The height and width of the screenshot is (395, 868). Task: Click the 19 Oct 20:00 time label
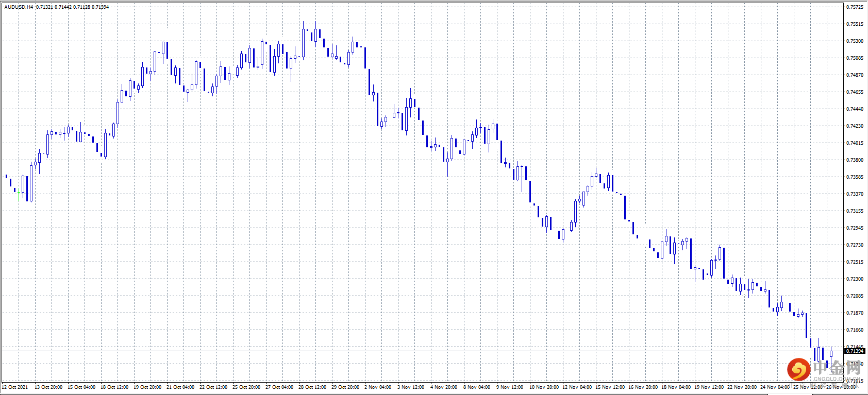(x=147, y=387)
